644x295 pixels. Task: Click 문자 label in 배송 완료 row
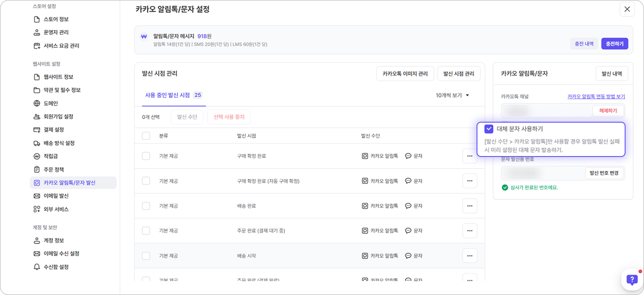pyautogui.click(x=418, y=206)
